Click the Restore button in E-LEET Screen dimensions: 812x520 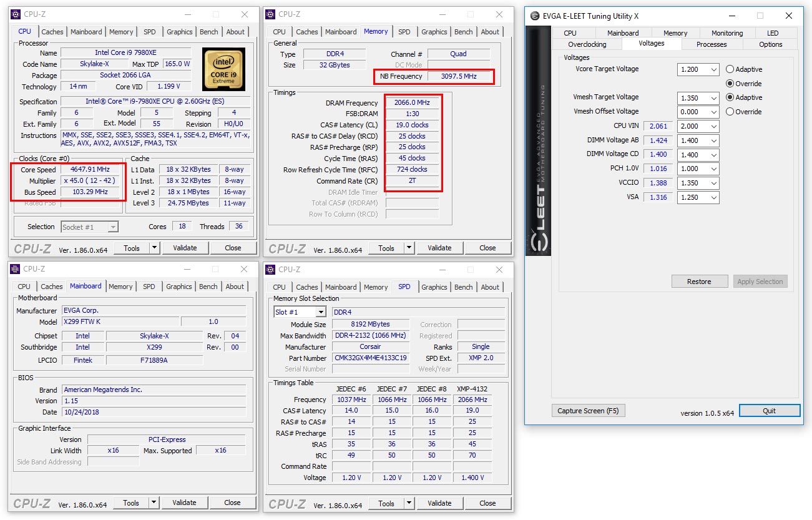[700, 282]
